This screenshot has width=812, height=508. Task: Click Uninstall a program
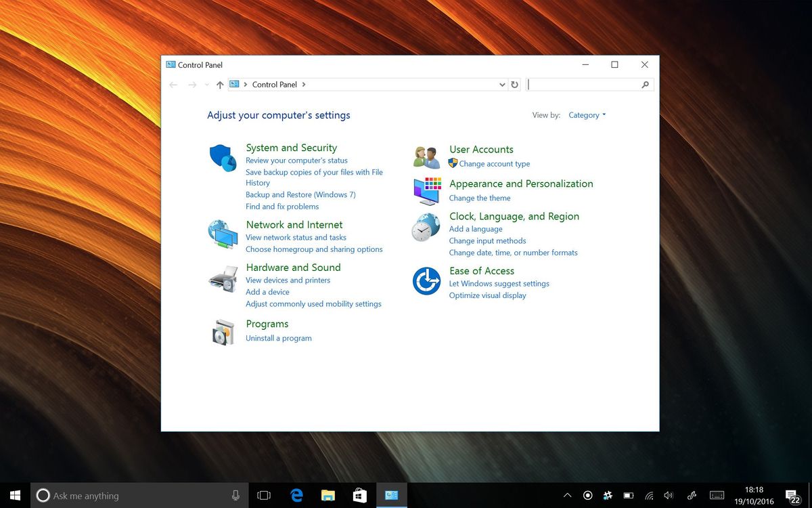pos(279,338)
